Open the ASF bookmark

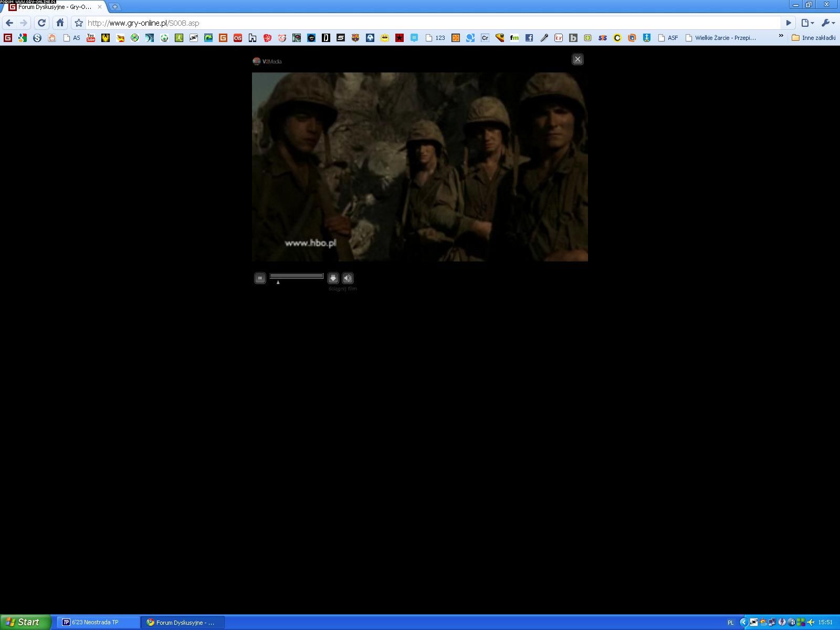668,38
